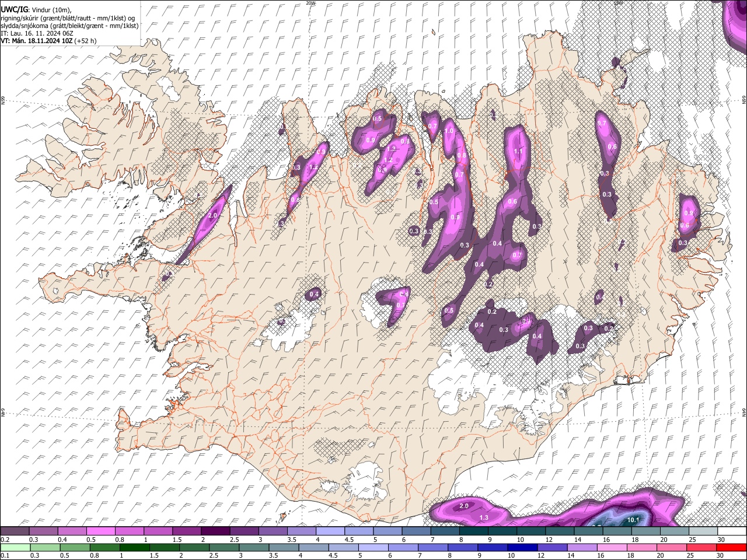This screenshot has height=560, width=747.
Task: Pick upper-scale pale lavender swatch between 4 and 4.5
Action: 331,531
